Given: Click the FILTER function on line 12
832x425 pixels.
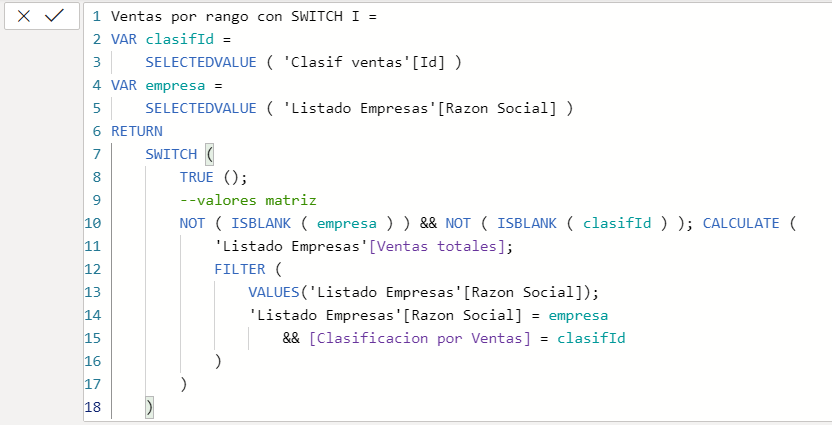Looking at the screenshot, I should pos(239,269).
